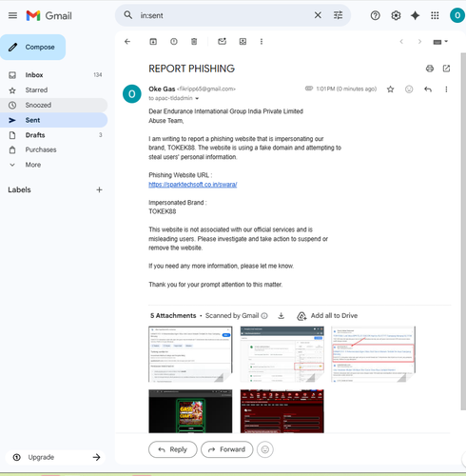Open the black casino attachment thumbnail
Viewport: 466px width, 476px height.
(190, 411)
